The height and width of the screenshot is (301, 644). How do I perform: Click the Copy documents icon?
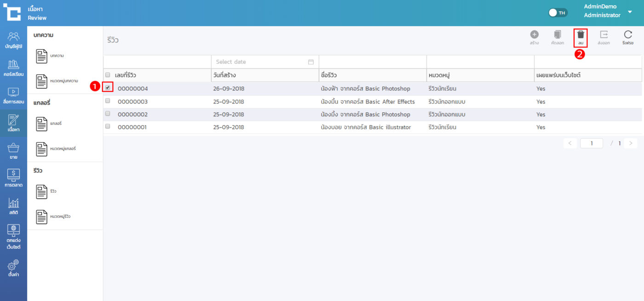557,35
